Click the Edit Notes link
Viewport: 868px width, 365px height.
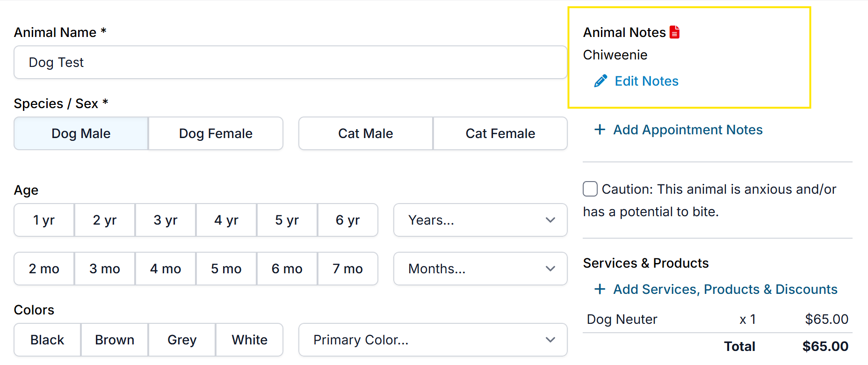click(646, 81)
